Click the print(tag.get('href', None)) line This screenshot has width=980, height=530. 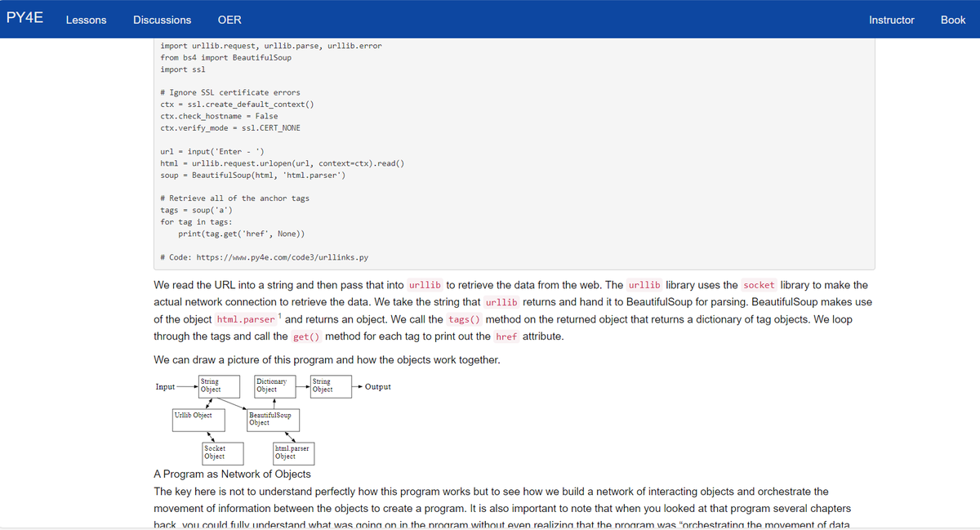[242, 234]
